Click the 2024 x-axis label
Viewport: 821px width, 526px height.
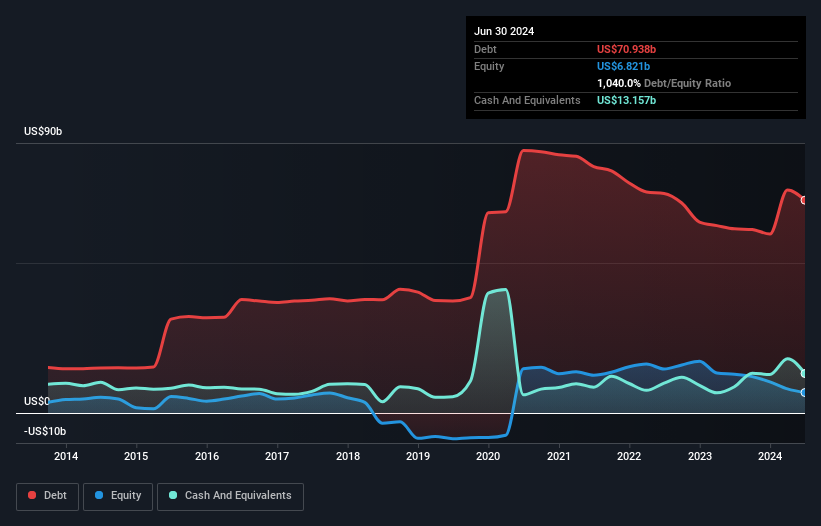(x=770, y=456)
